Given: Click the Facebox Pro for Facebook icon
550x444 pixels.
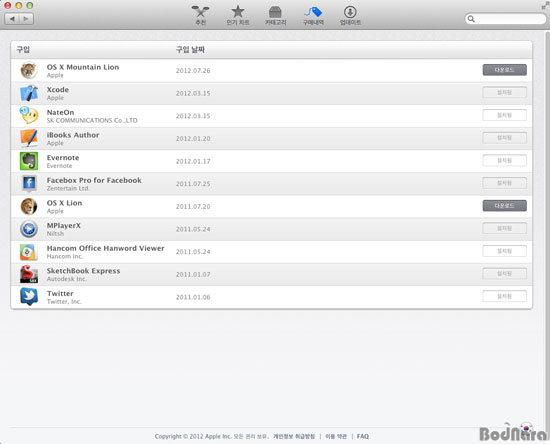Looking at the screenshot, I should 29,184.
